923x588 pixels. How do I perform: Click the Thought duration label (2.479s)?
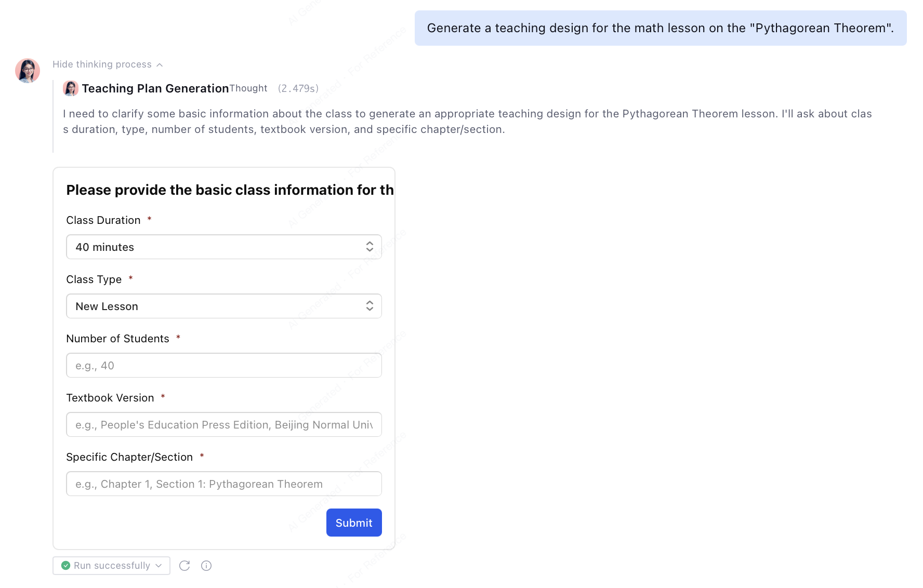click(x=298, y=88)
